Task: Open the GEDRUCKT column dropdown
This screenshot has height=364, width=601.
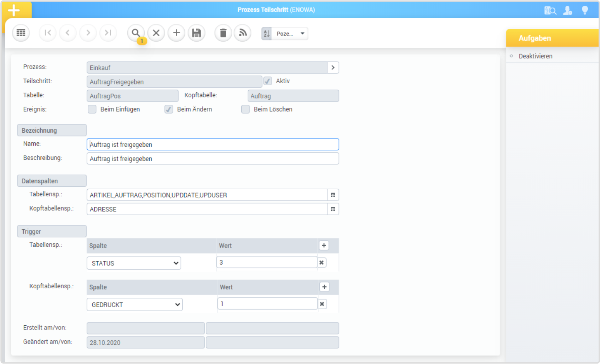Action: tap(135, 305)
